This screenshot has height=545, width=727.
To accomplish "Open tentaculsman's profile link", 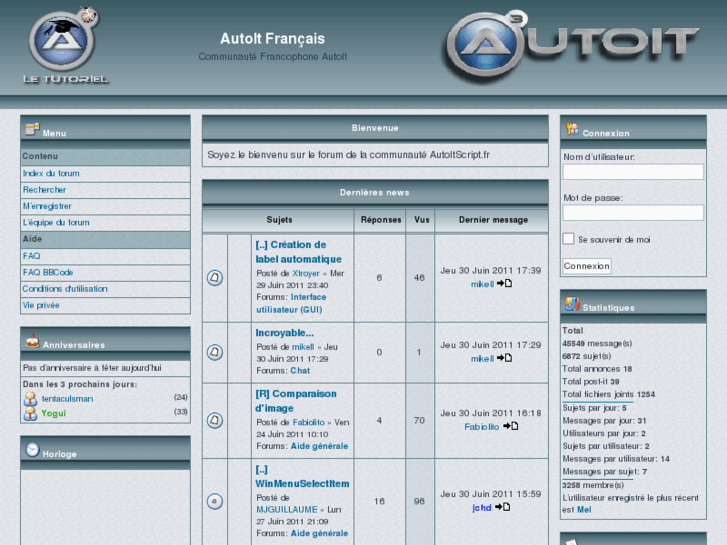I will [67, 399].
